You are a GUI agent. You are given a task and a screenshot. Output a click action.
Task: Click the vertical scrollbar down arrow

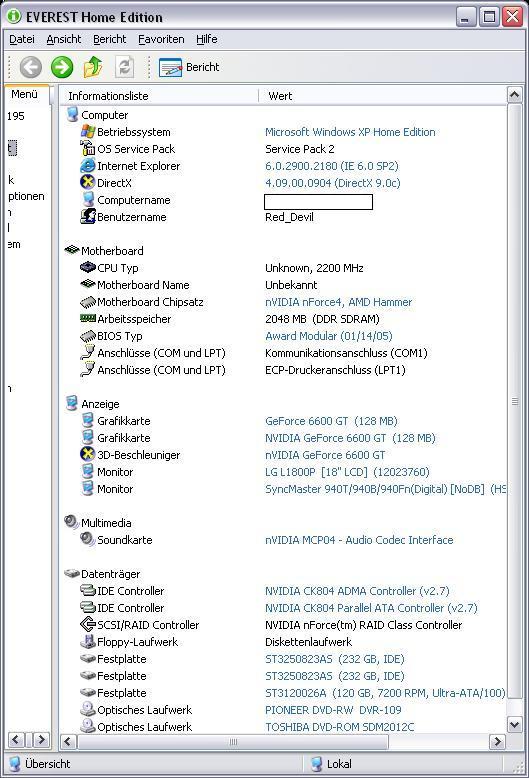point(515,724)
